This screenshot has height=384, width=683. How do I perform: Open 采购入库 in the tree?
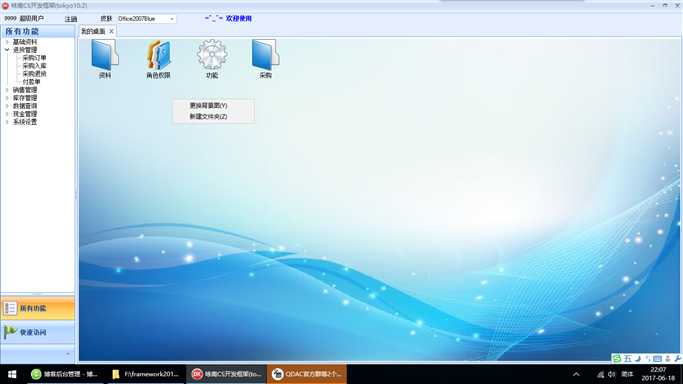click(x=34, y=66)
